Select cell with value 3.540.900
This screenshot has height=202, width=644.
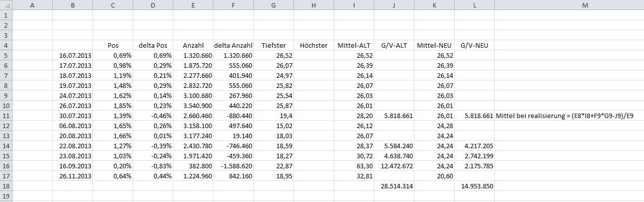pos(193,106)
